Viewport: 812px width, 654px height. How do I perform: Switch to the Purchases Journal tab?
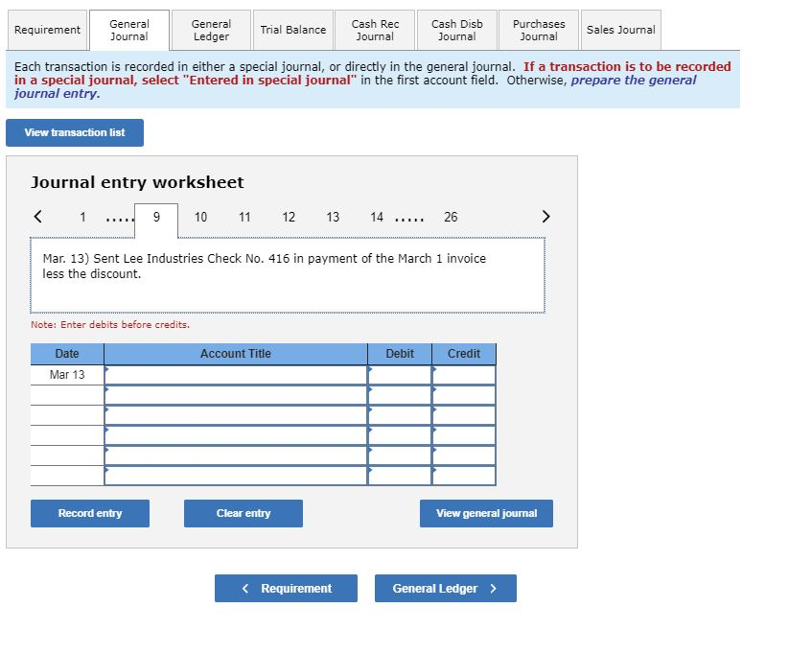pyautogui.click(x=538, y=30)
